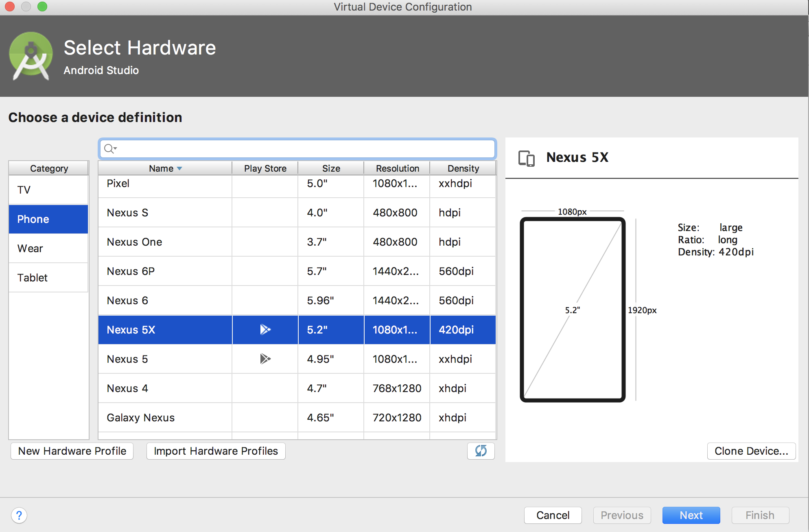Click the Play Store icon for Nexus 5X
Screen dimensions: 809x532
pyautogui.click(x=265, y=329)
